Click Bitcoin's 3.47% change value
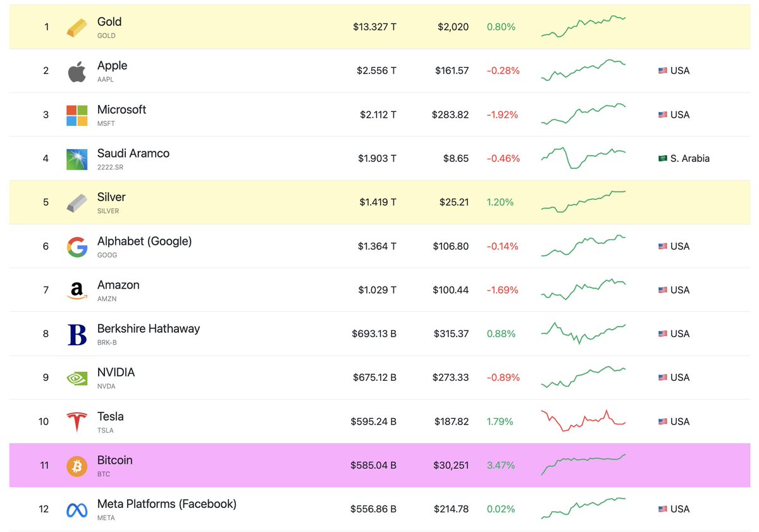This screenshot has width=759, height=532. [501, 465]
